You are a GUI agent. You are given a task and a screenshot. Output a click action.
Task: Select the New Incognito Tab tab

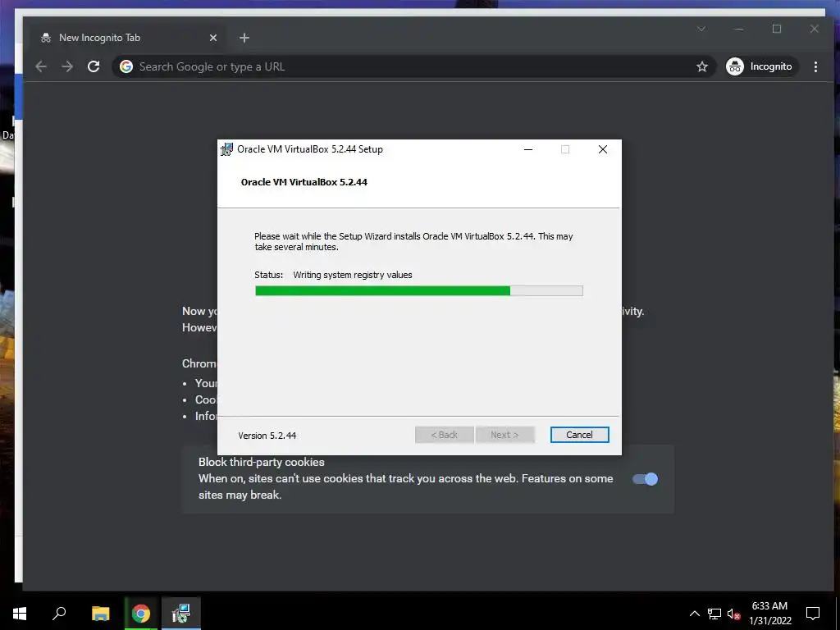click(x=129, y=38)
